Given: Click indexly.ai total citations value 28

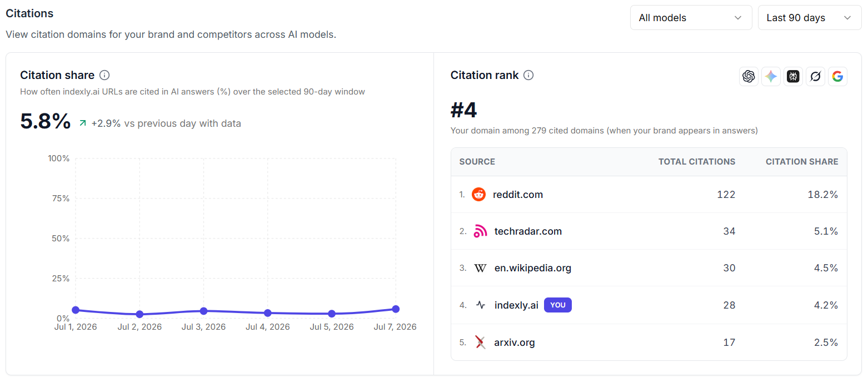Looking at the screenshot, I should [x=729, y=305].
